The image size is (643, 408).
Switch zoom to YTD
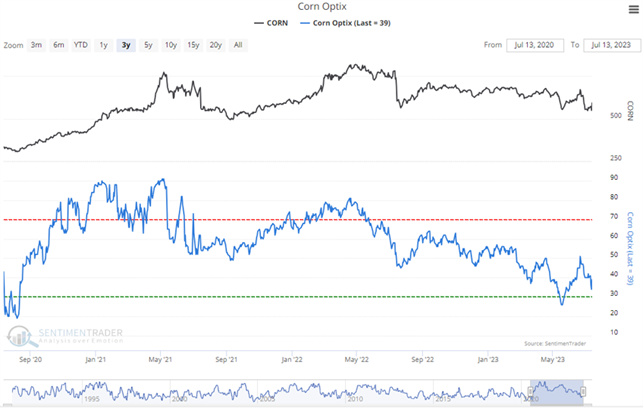pyautogui.click(x=80, y=45)
